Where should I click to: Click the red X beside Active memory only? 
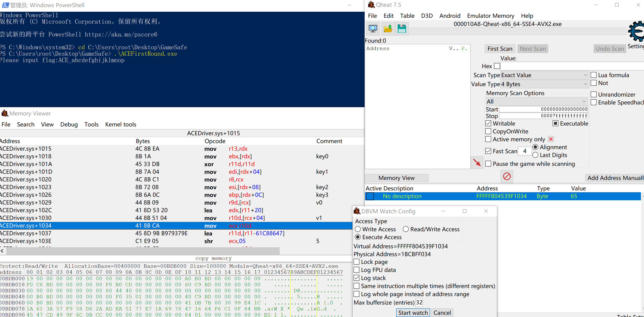pos(551,139)
